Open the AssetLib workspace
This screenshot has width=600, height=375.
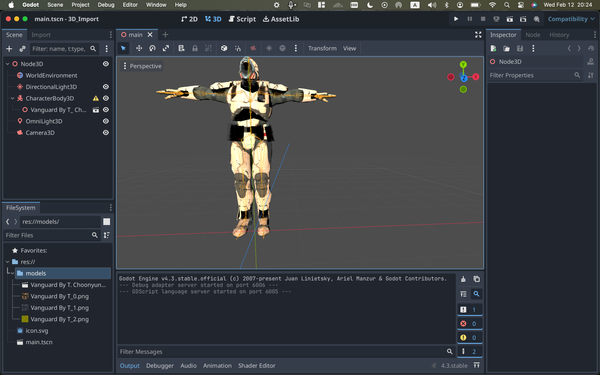click(281, 19)
